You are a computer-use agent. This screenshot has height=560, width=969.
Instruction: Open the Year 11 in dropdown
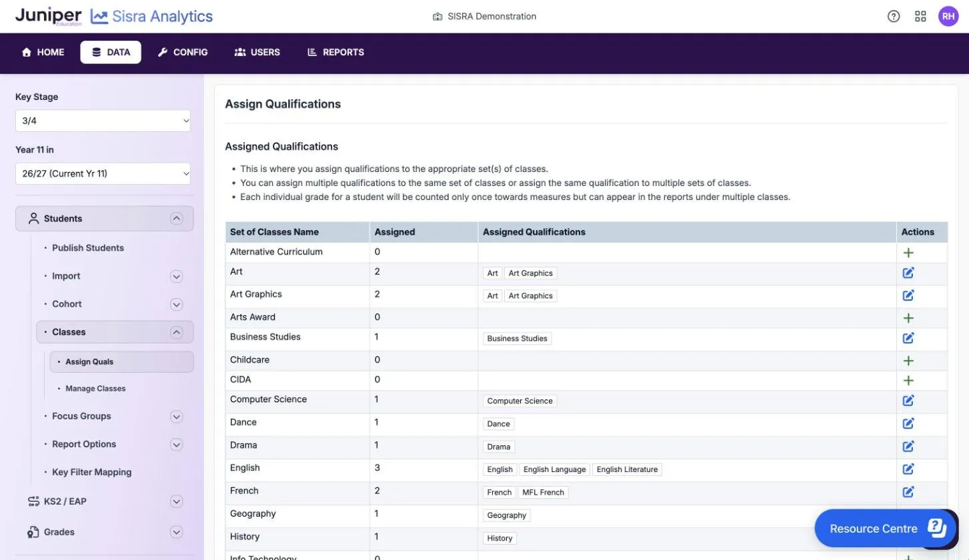click(103, 173)
